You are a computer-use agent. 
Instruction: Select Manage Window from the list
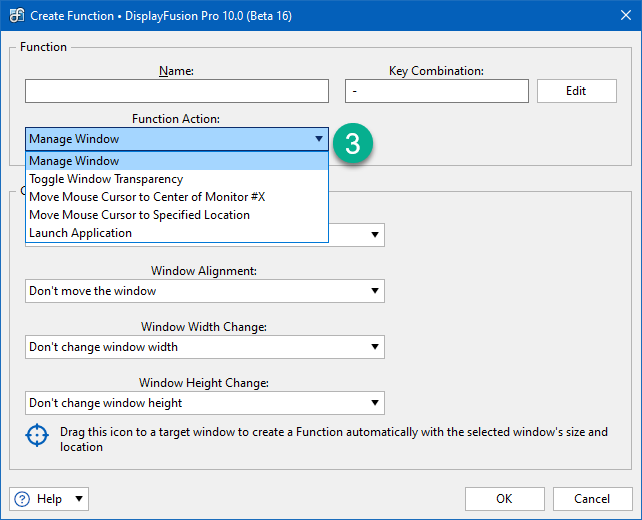[x=177, y=161]
